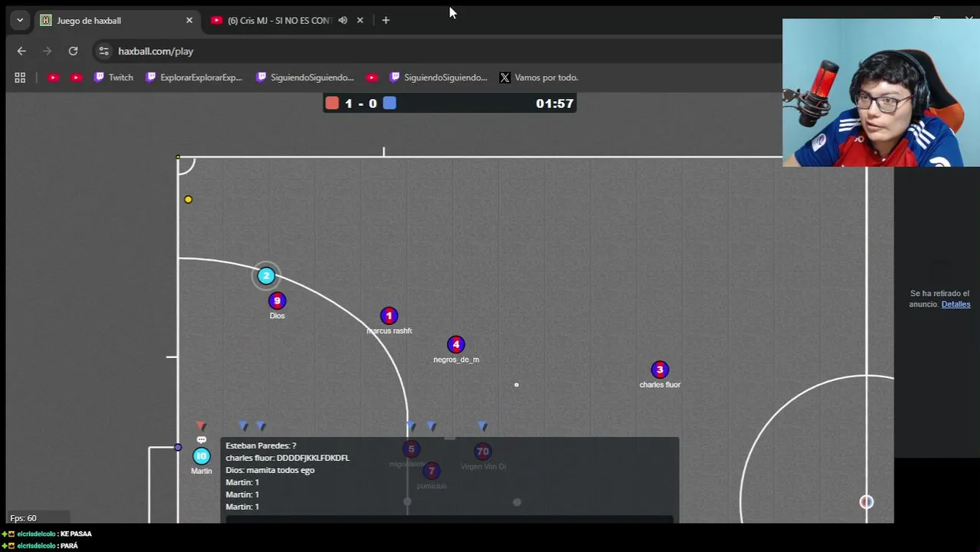Close the Cris MJ YouTube tab
The width and height of the screenshot is (980, 552).
pos(360,20)
